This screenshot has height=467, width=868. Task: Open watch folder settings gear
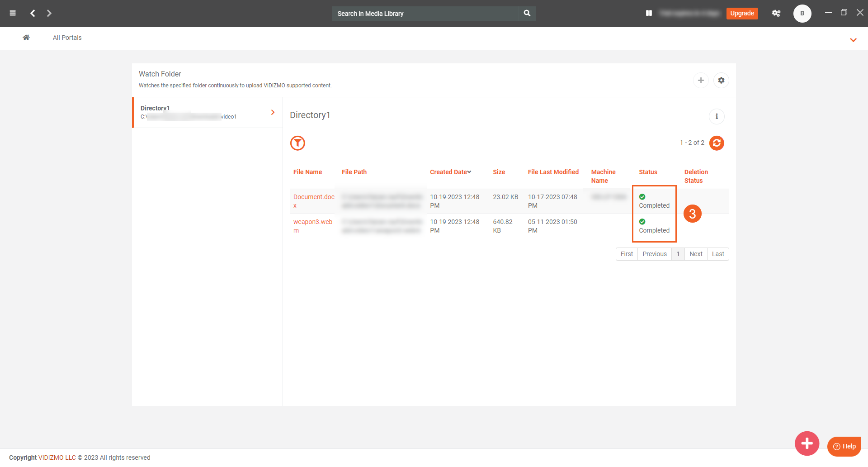tap(721, 80)
